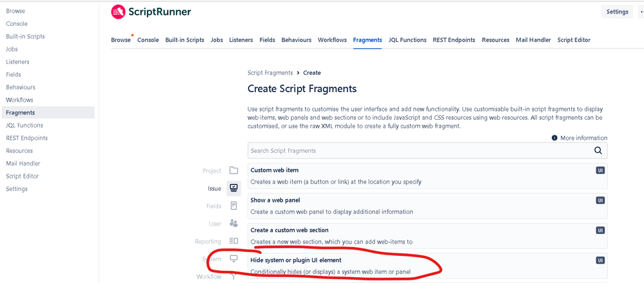Select Fragments in the left sidebar

(x=48, y=113)
